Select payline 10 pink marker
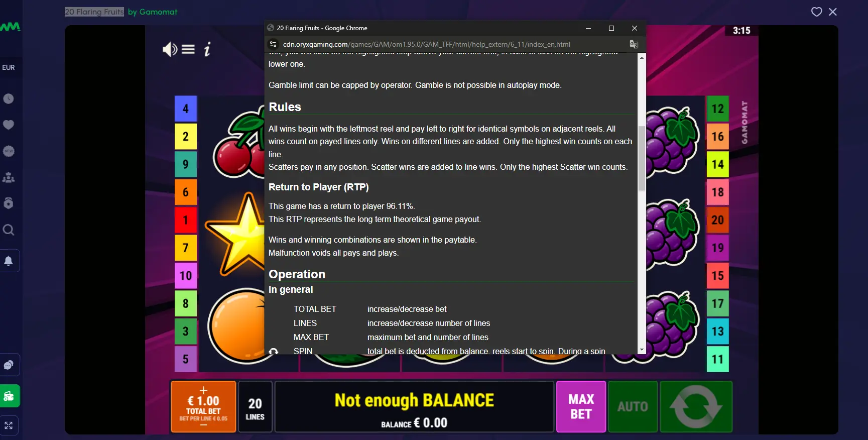 (x=186, y=276)
